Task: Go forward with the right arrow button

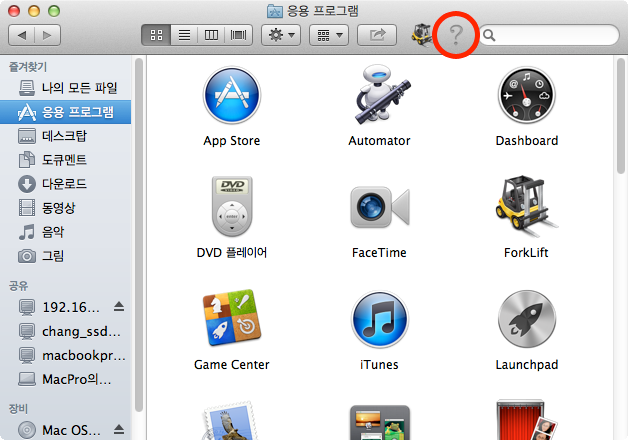Action: click(48, 35)
